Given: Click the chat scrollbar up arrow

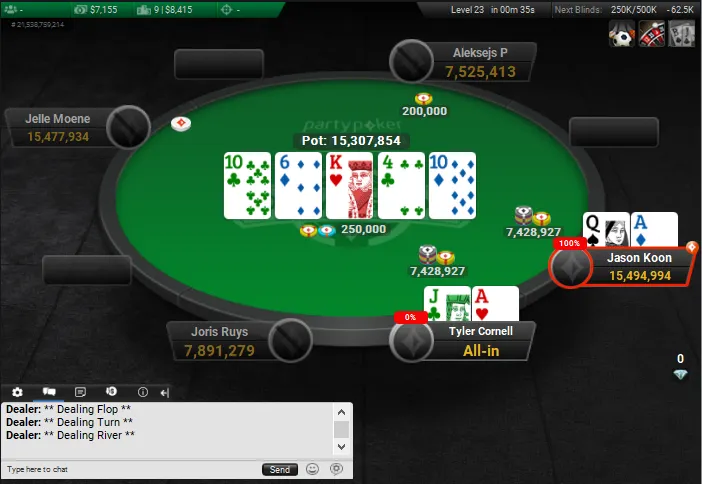Looking at the screenshot, I should (x=342, y=412).
